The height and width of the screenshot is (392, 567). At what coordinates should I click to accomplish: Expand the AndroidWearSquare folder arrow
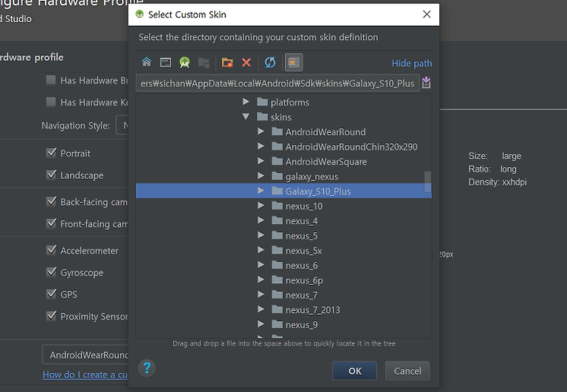click(x=261, y=161)
